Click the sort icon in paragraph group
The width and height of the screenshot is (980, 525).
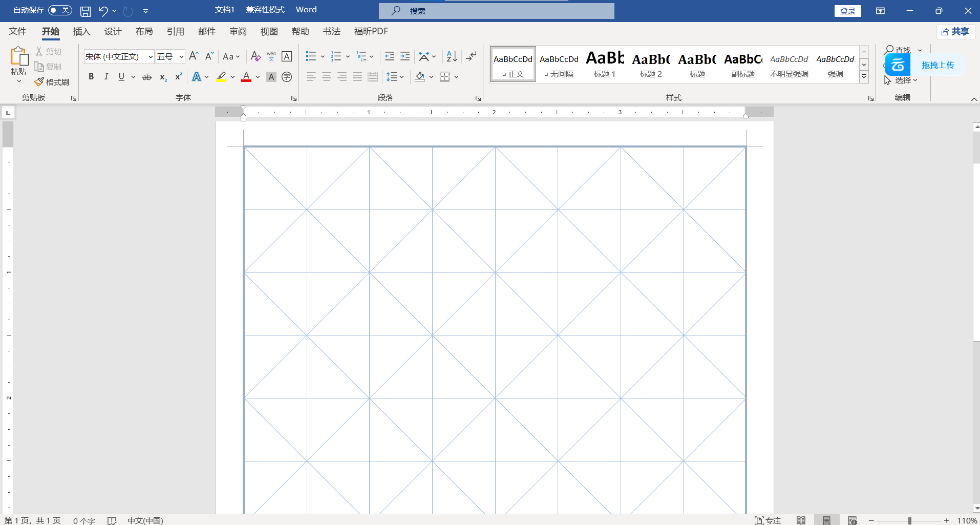452,56
